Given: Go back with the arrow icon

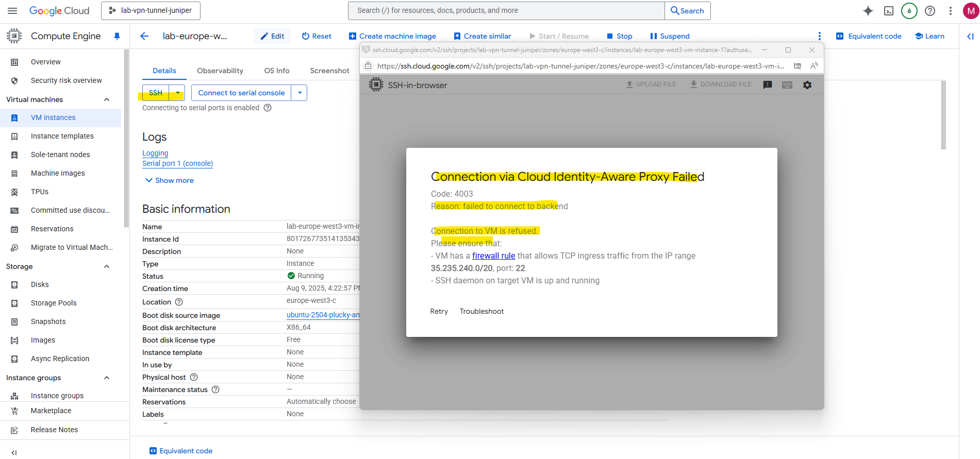Looking at the screenshot, I should pos(144,36).
